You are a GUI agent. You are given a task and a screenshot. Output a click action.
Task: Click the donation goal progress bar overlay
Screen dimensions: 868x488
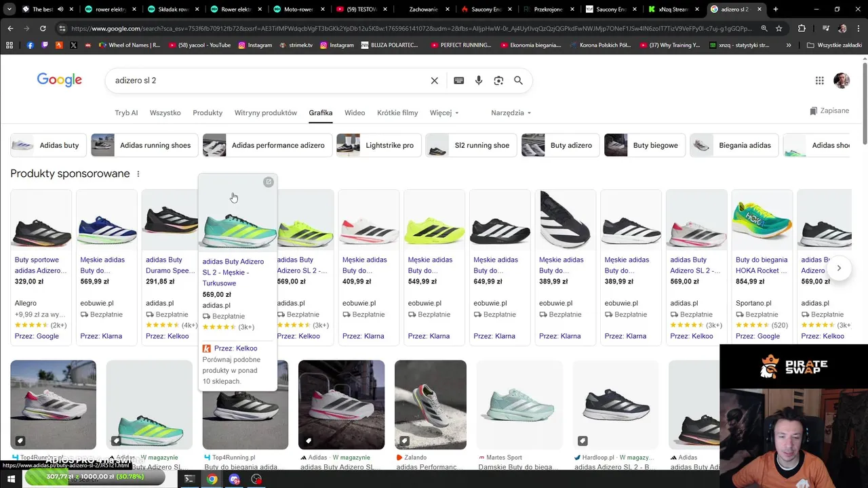tap(95, 476)
